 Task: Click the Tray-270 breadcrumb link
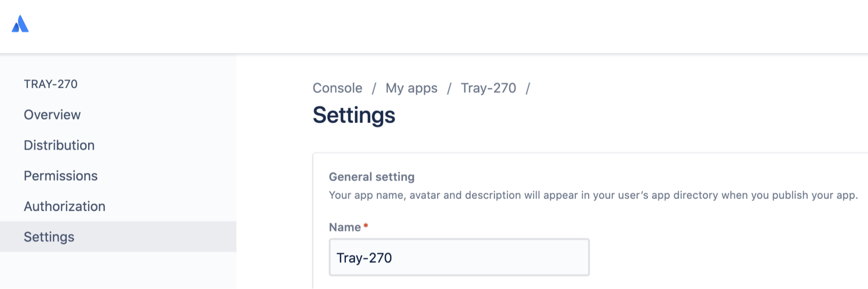tap(488, 88)
